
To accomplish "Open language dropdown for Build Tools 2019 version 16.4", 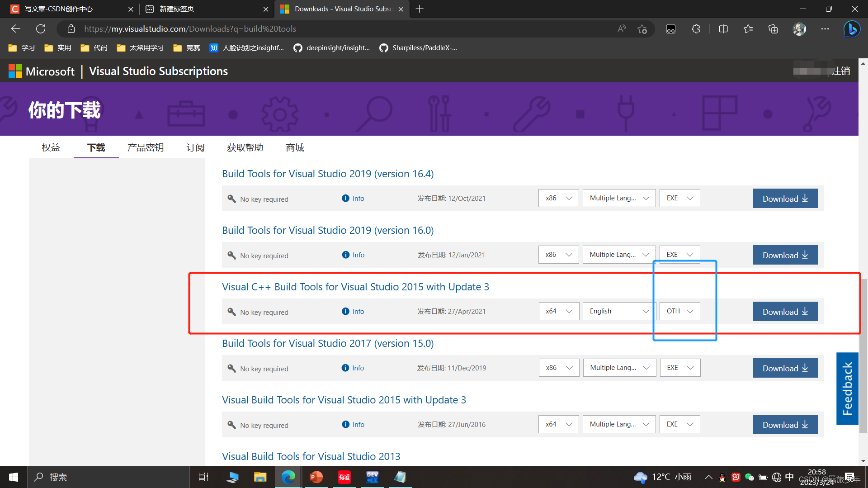I will (619, 198).
